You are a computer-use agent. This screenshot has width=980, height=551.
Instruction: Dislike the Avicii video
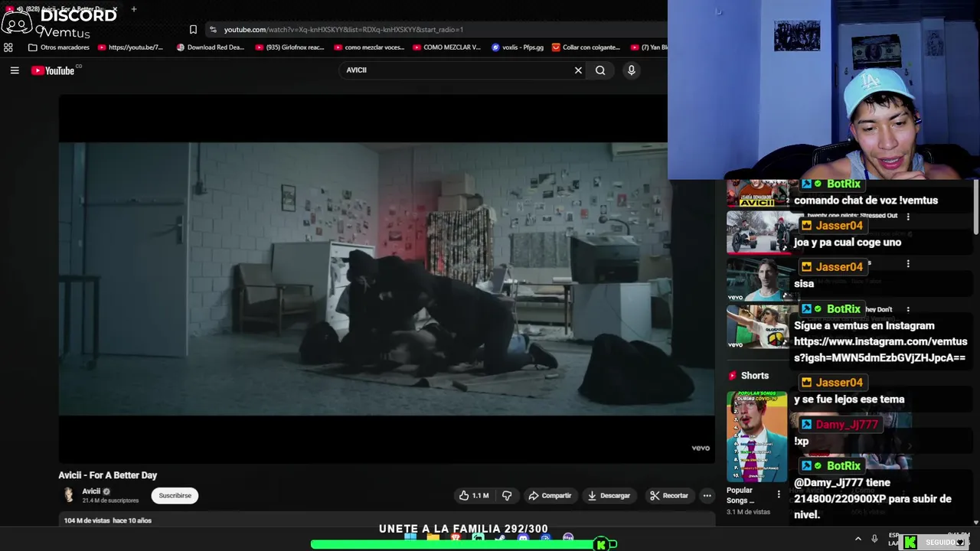pyautogui.click(x=507, y=496)
